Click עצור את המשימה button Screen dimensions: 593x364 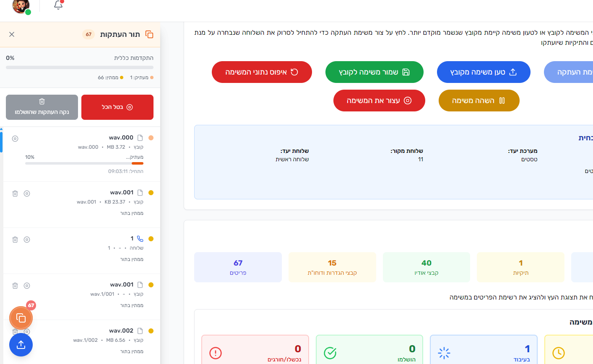point(379,101)
